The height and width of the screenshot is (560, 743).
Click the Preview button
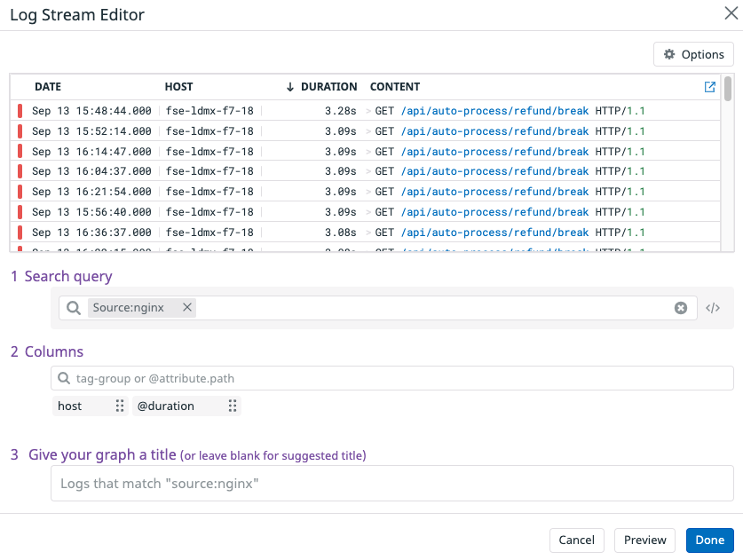pyautogui.click(x=644, y=540)
